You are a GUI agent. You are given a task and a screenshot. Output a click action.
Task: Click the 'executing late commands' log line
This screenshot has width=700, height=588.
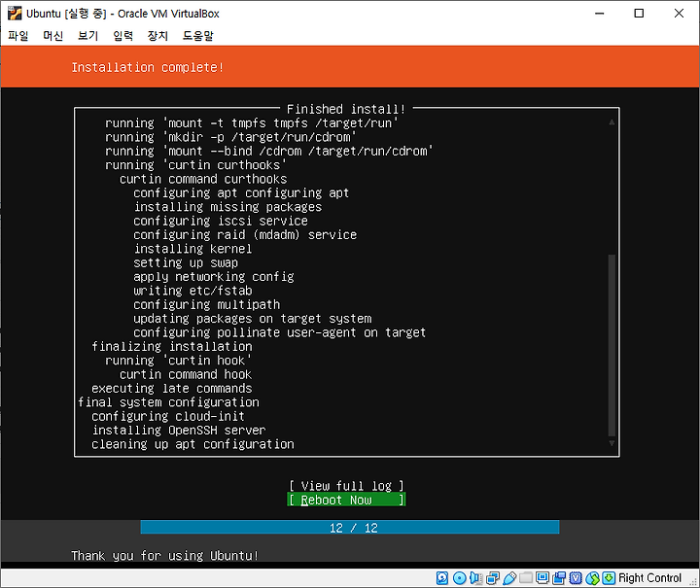(x=172, y=389)
